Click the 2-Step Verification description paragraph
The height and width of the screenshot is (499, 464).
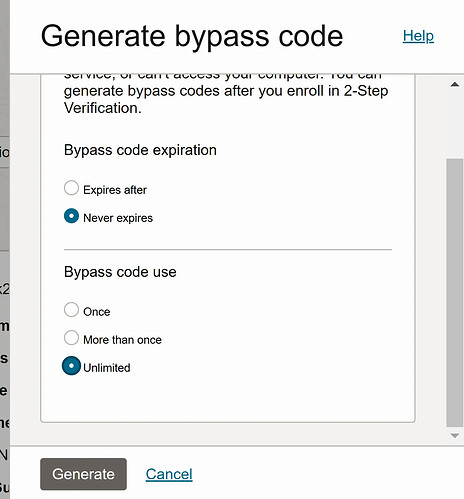click(x=226, y=95)
